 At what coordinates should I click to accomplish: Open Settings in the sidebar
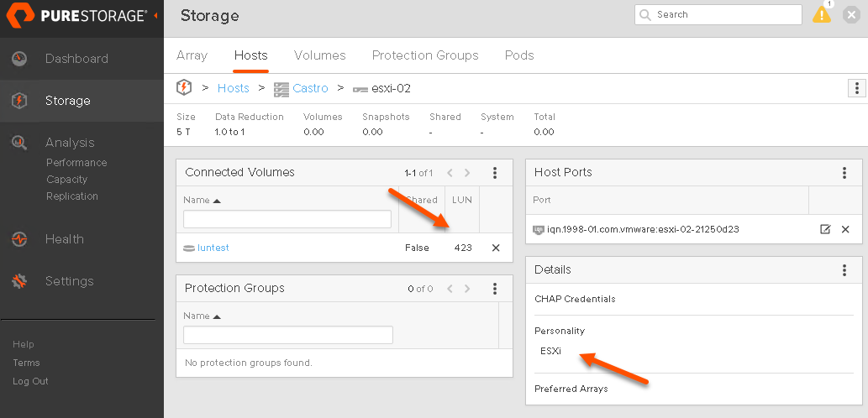pyautogui.click(x=69, y=281)
